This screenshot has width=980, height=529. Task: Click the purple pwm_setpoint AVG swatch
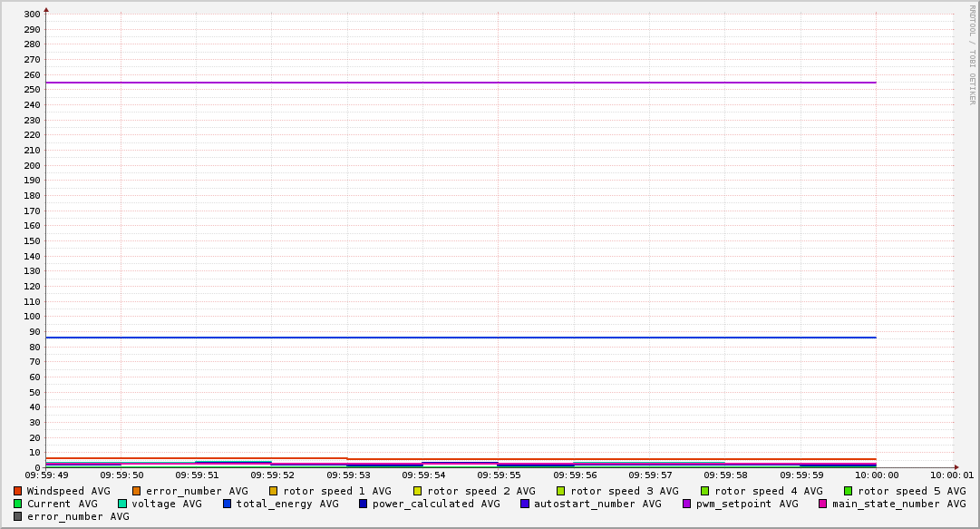click(686, 504)
